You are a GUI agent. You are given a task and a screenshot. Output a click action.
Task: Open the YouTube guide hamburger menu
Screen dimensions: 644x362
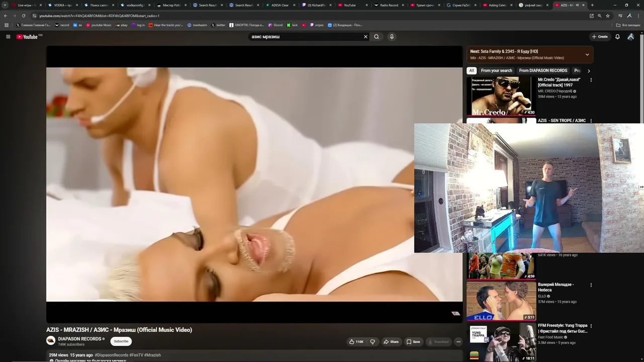[8, 37]
